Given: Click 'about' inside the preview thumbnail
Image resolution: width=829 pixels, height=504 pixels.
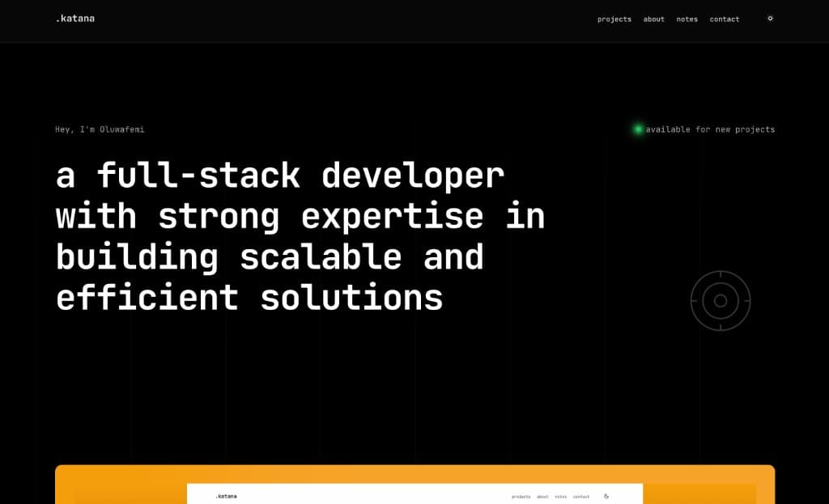Looking at the screenshot, I should (x=542, y=497).
